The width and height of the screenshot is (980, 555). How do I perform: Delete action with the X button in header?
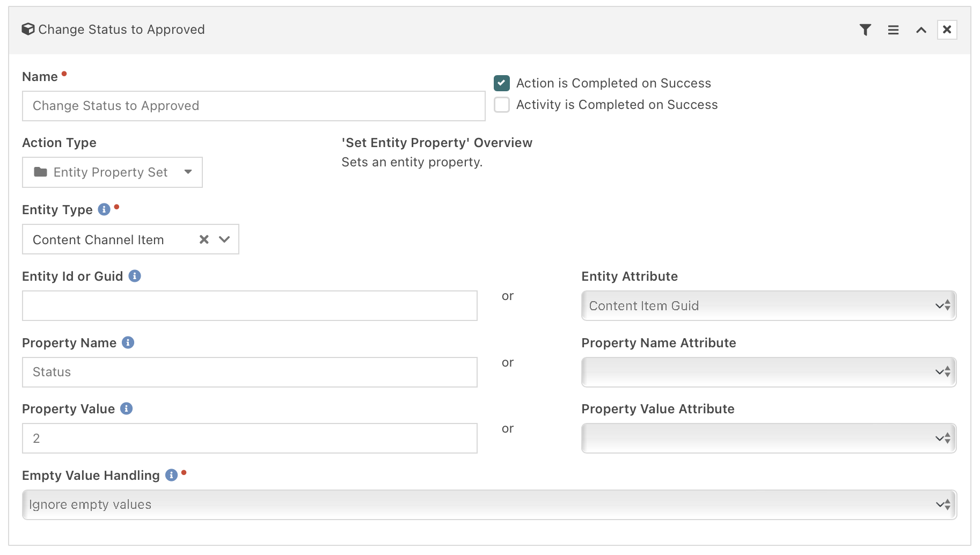point(947,30)
